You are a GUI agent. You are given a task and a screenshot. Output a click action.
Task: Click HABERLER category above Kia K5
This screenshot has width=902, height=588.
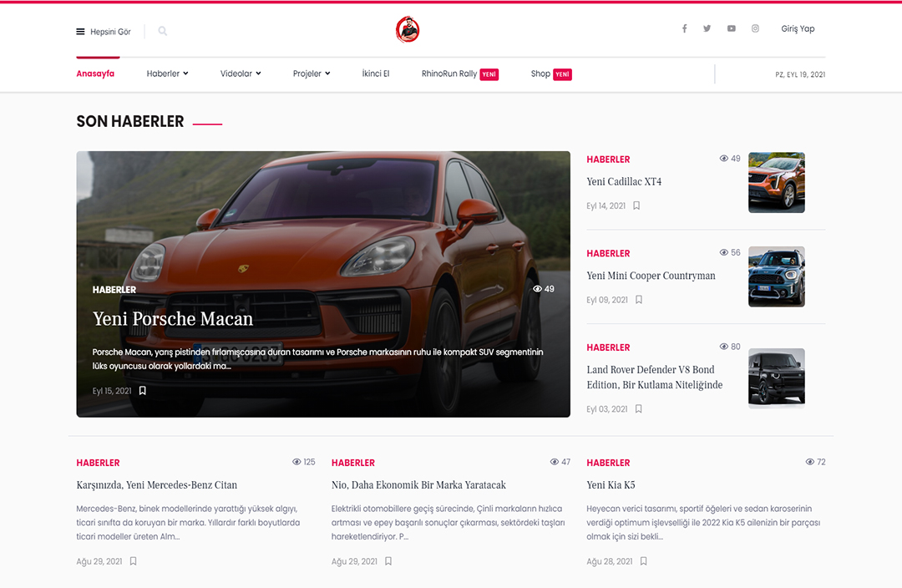pyautogui.click(x=608, y=463)
